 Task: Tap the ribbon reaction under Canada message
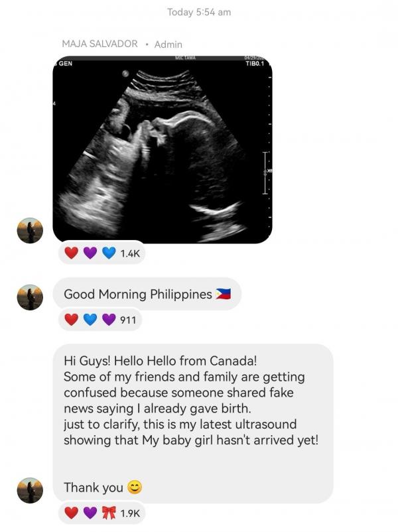coord(109,513)
